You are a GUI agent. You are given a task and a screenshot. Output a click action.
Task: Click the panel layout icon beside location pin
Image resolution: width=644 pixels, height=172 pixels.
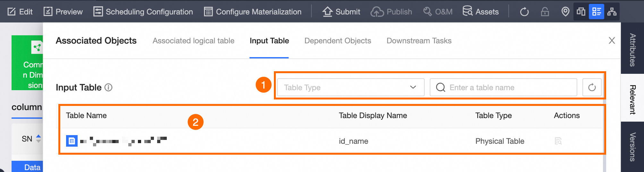pos(581,12)
